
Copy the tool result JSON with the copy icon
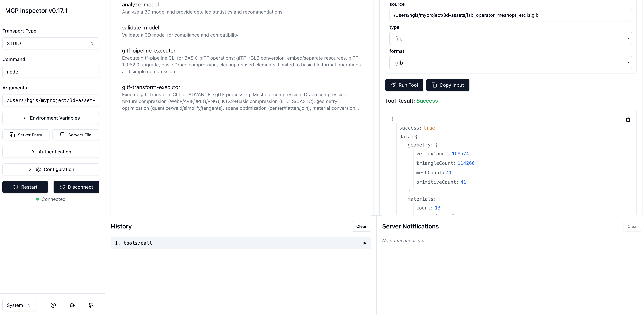tap(627, 119)
